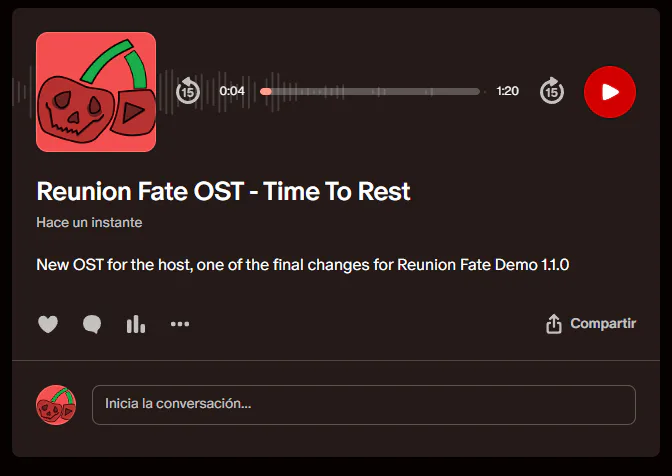The width and height of the screenshot is (672, 476).
Task: Seek near the end of the progress track
Action: click(x=470, y=91)
